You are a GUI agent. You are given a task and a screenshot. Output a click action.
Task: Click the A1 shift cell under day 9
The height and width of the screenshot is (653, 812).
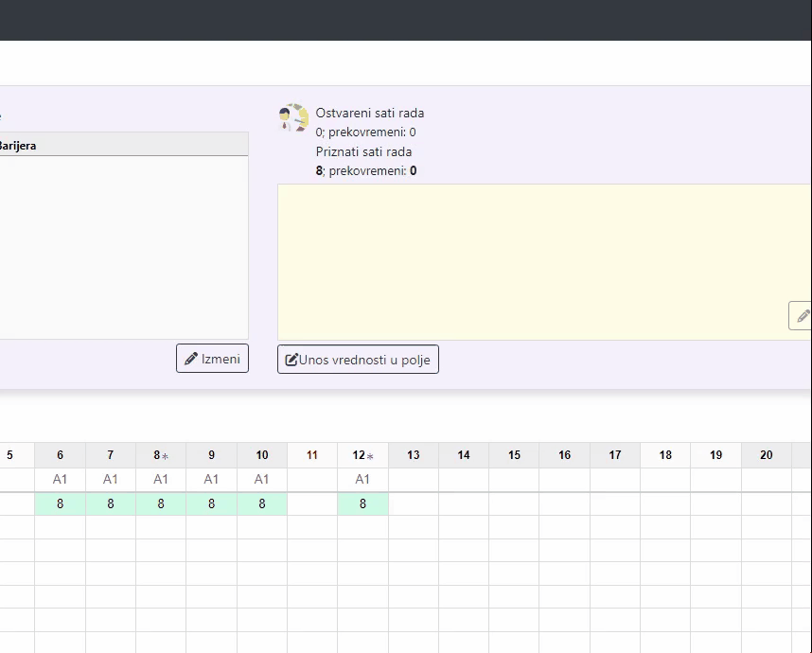pyautogui.click(x=211, y=480)
